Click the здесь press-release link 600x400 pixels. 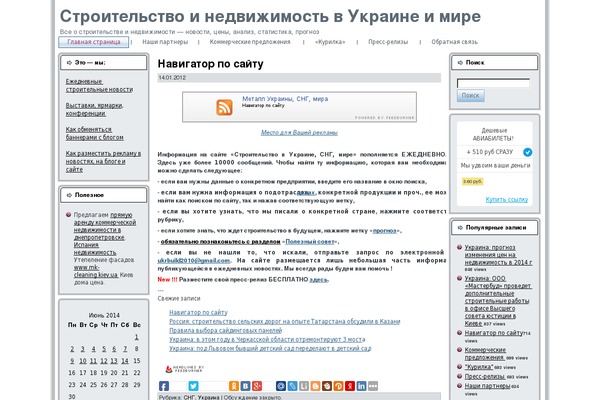[x=318, y=279]
